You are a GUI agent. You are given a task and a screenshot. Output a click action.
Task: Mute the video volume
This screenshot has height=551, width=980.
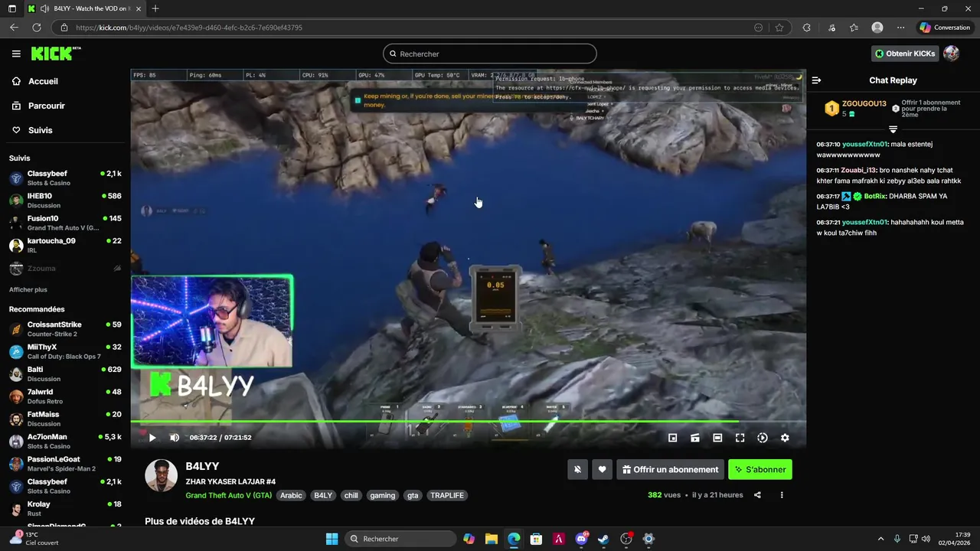point(174,438)
